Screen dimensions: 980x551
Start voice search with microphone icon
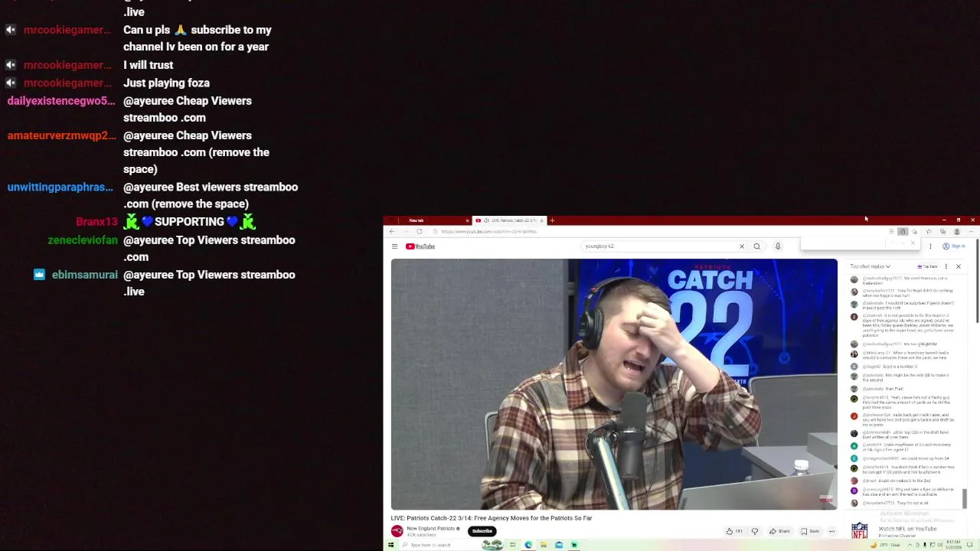777,246
